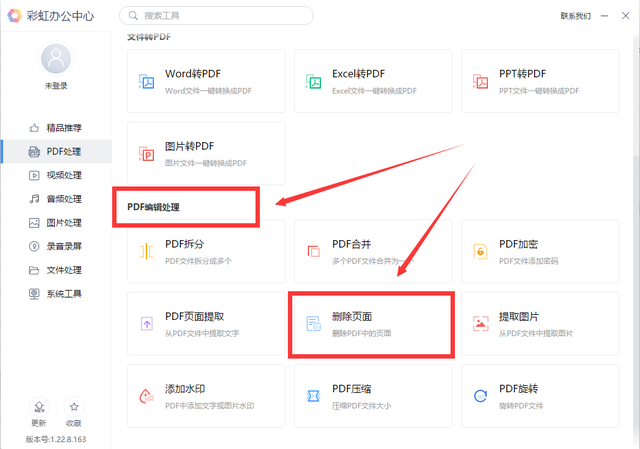Open the PDF旋转 card
Screen dimensions: 640x449
click(x=540, y=396)
